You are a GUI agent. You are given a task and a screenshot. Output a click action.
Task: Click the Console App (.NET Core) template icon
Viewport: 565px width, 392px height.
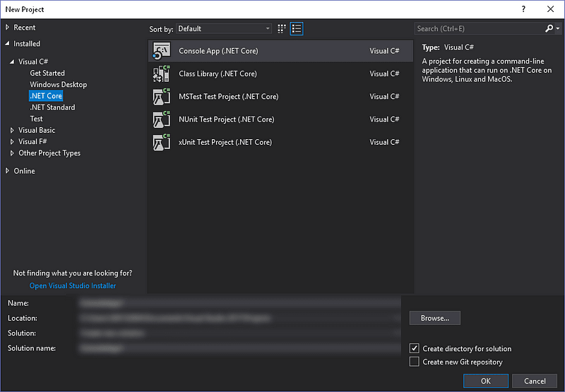162,51
